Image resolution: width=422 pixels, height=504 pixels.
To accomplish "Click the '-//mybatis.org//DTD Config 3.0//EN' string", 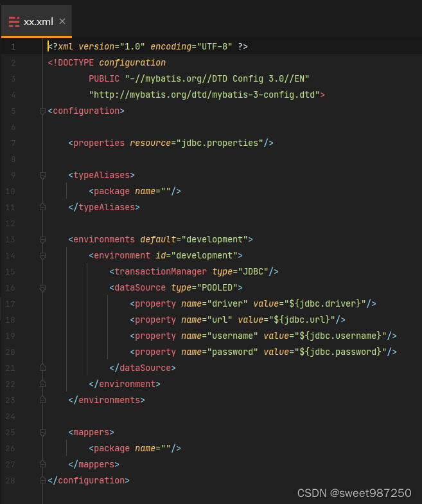I will click(x=217, y=78).
